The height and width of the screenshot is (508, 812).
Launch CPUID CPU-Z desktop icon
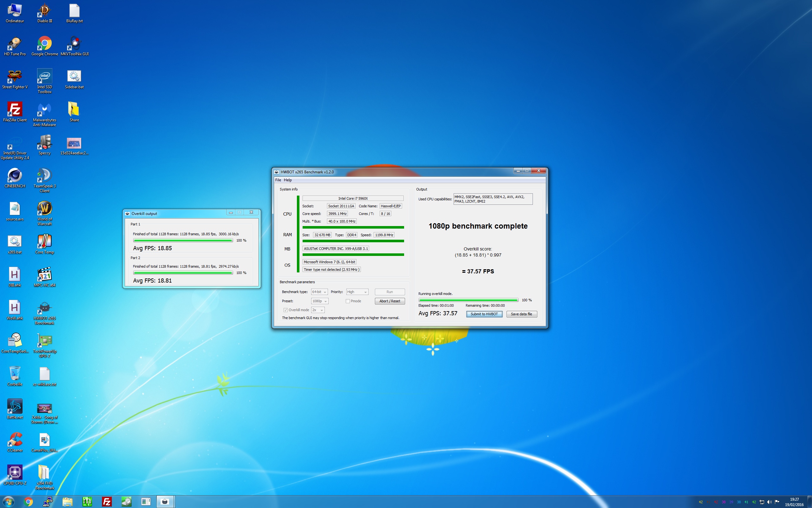[15, 475]
